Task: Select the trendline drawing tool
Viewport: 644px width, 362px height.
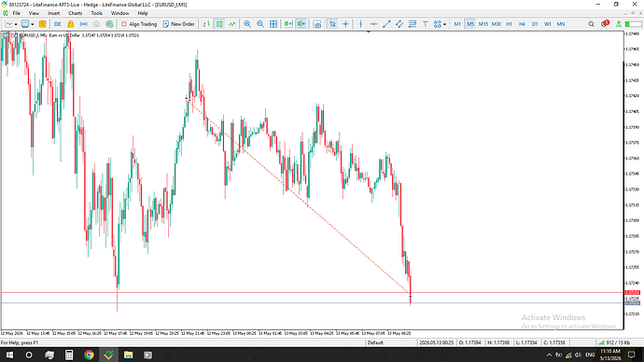Action: [386, 24]
